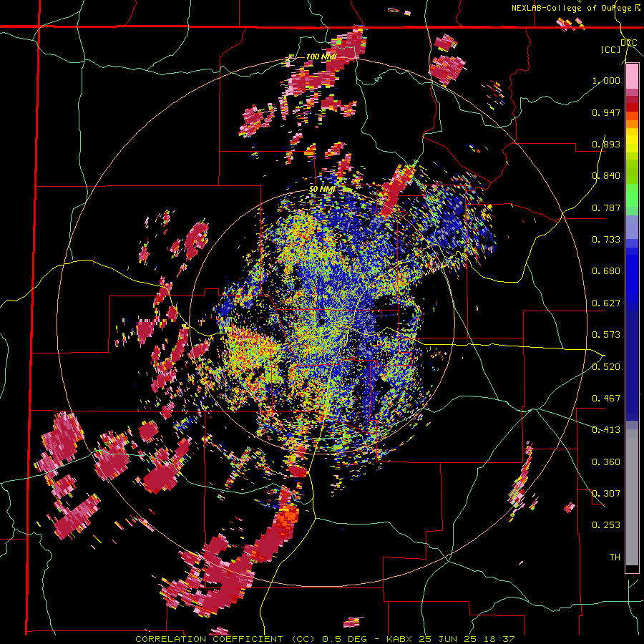644x644 pixels.
Task: Select the 0.413 scale value
Action: click(x=606, y=430)
